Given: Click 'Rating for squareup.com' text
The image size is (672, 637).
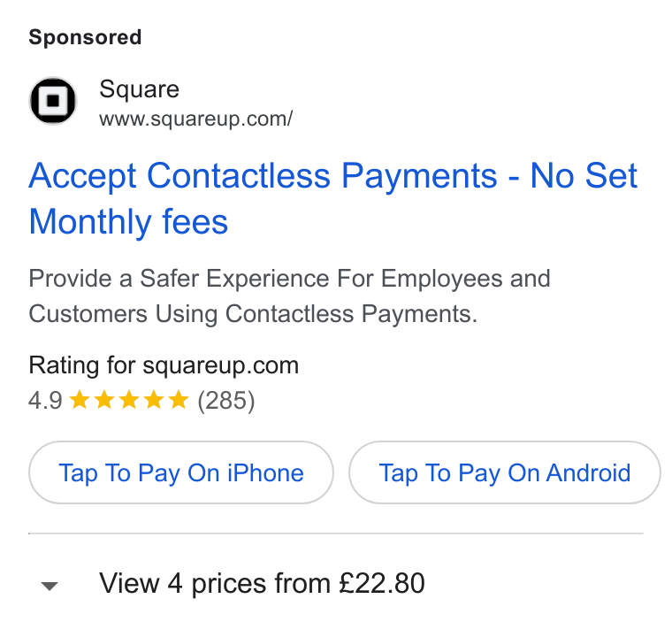Looking at the screenshot, I should (x=164, y=365).
